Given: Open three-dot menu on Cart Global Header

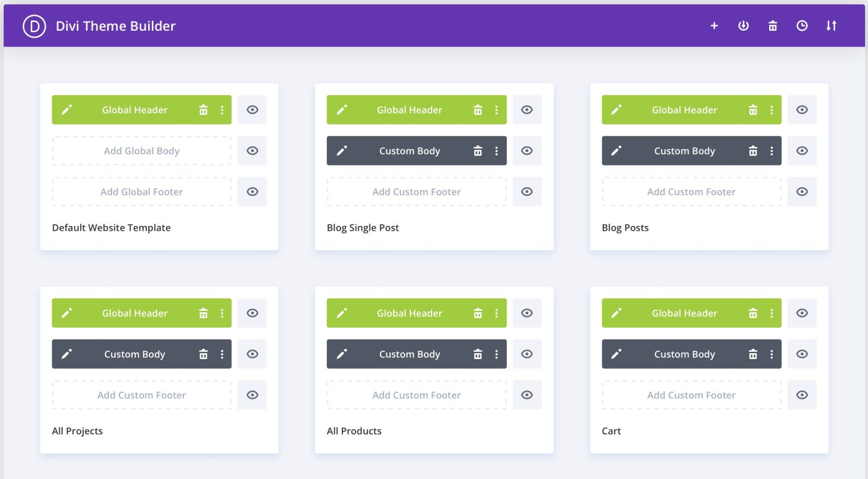Looking at the screenshot, I should coord(772,313).
